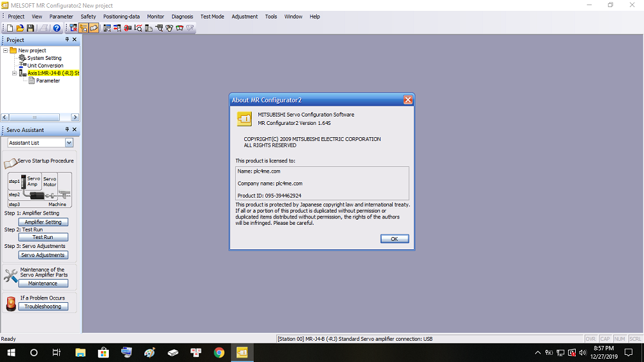Collapse the New project tree node
644x362 pixels.
pyautogui.click(x=6, y=50)
